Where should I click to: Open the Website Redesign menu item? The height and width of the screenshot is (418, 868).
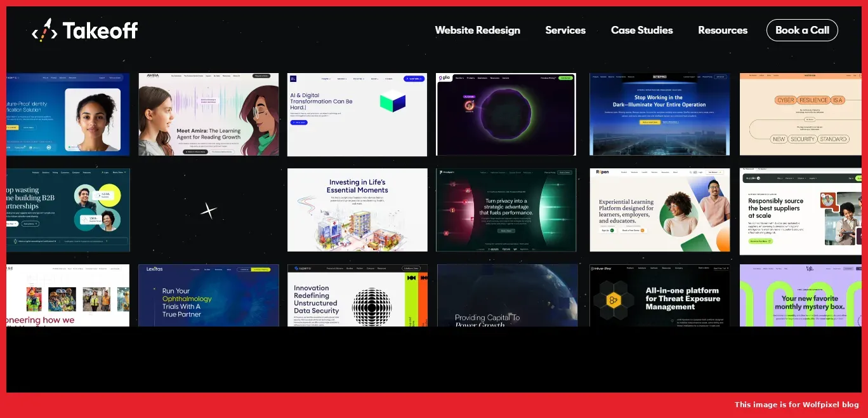tap(477, 30)
